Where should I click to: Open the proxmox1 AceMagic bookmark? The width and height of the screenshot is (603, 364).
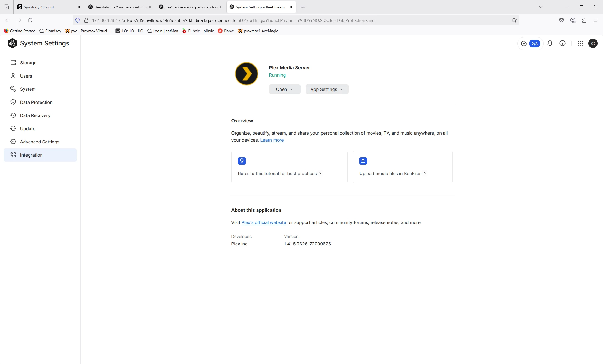[x=258, y=31]
